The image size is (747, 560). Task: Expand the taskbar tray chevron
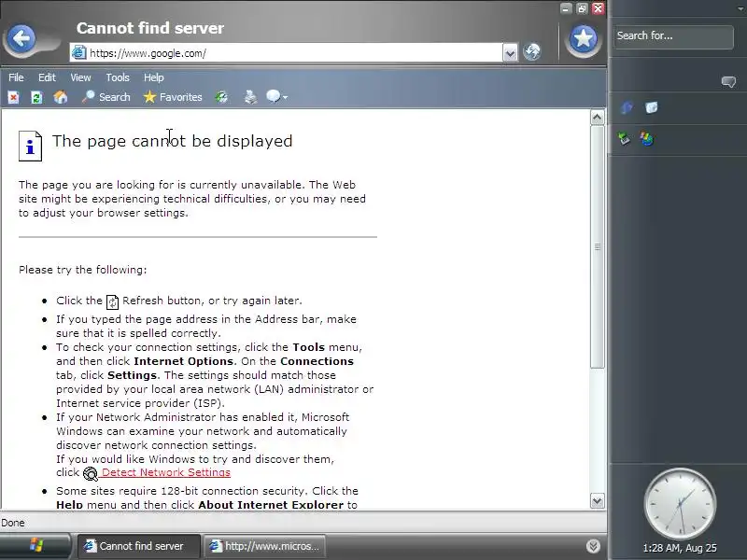[593, 546]
